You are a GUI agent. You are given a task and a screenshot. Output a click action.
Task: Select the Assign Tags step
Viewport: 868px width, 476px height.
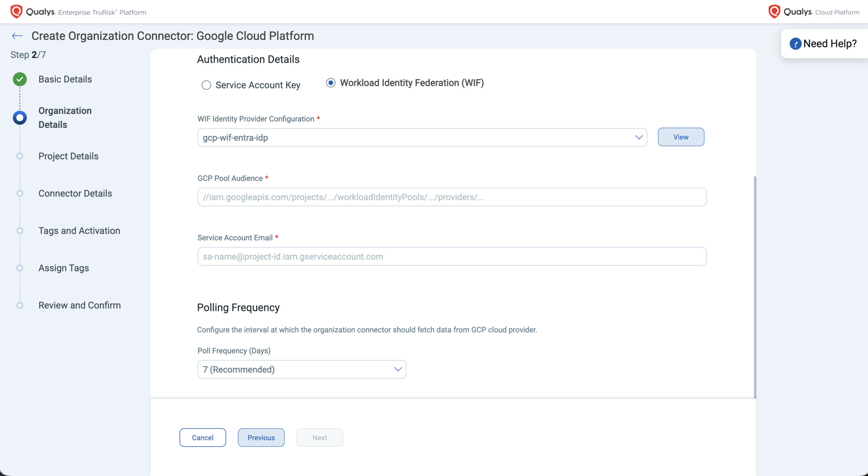coord(64,268)
